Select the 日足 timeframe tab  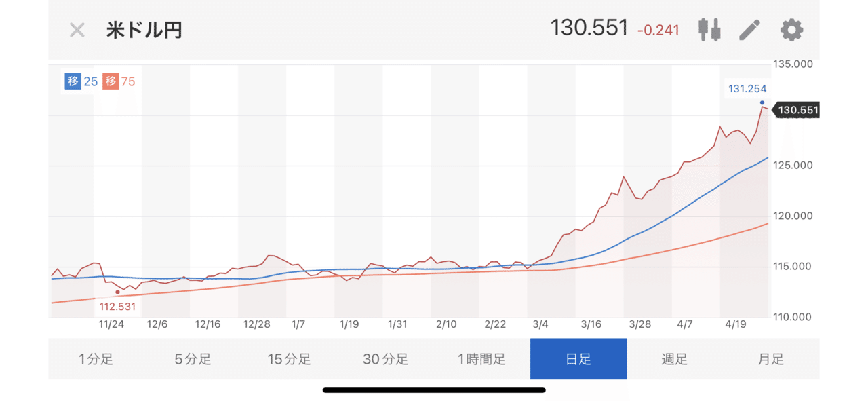[x=578, y=359]
